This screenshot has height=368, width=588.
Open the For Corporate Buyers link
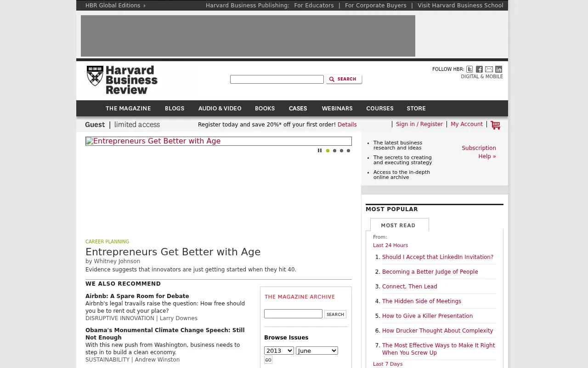coord(376,6)
